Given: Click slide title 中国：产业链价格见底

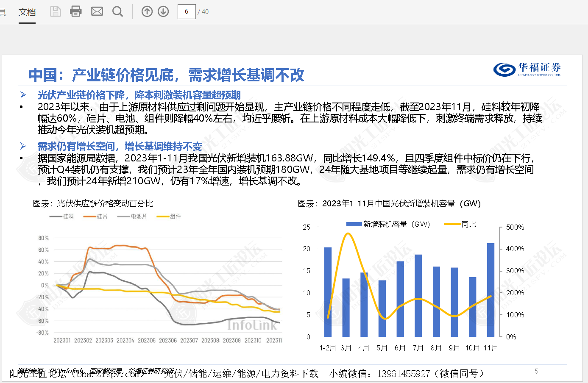Looking at the screenshot, I should 167,75.
